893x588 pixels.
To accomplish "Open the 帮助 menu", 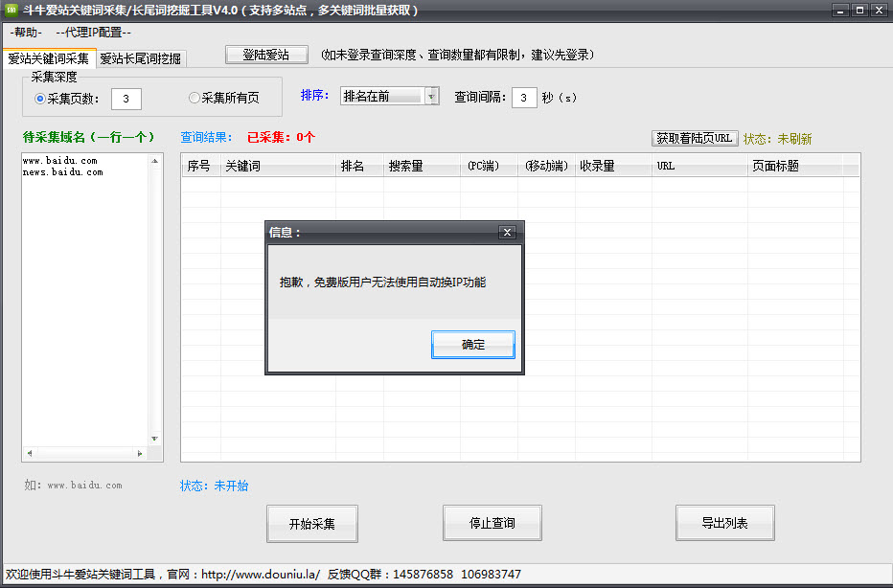I will 27,33.
